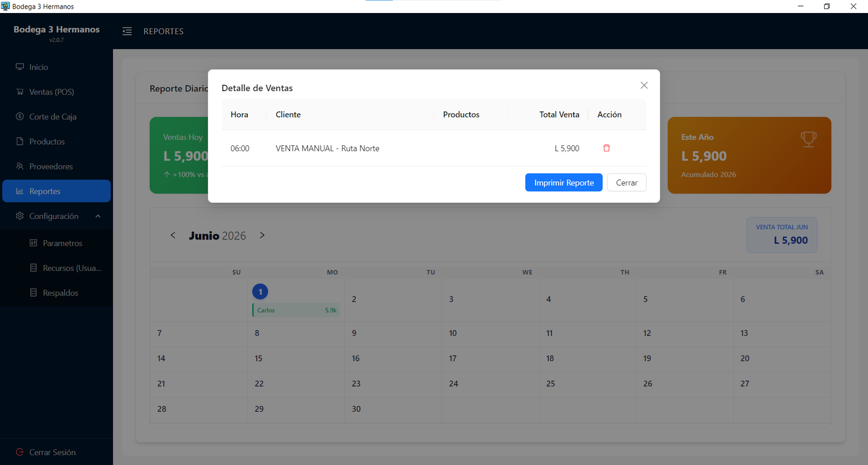Open Inicio in the sidebar

tap(56, 67)
